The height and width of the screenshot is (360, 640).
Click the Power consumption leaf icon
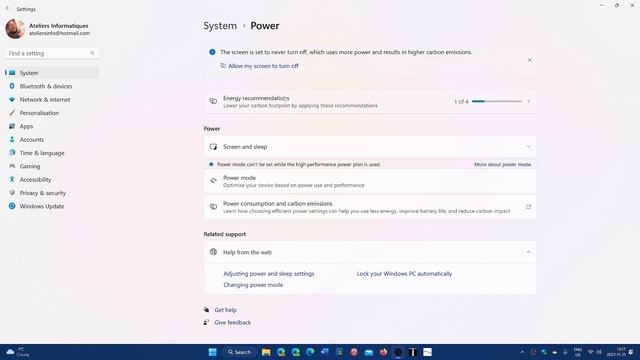213,207
